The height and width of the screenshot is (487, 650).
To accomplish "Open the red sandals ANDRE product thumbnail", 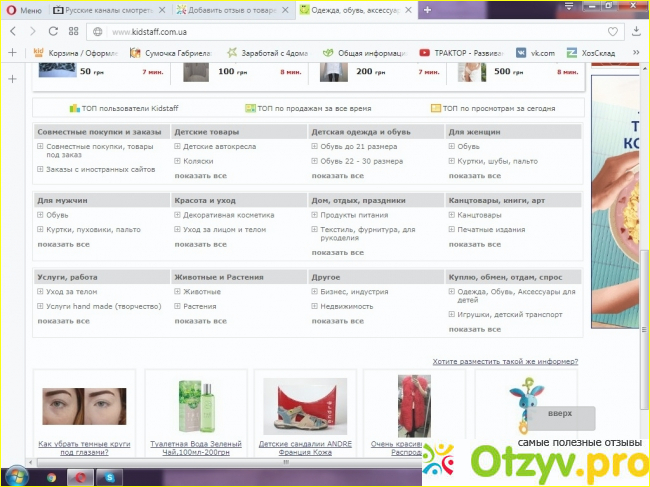I will pyautogui.click(x=305, y=406).
